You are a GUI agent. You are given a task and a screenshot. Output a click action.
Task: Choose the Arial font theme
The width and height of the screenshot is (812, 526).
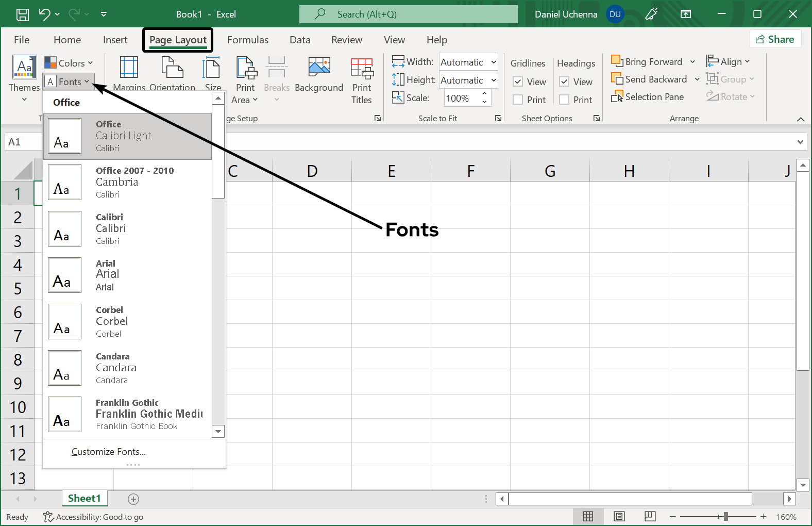pyautogui.click(x=127, y=275)
